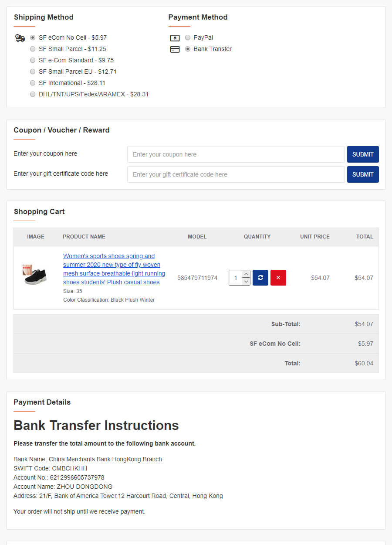Decrease quantity with down arrow
Viewport: 392px width, 545px height.
click(x=246, y=282)
